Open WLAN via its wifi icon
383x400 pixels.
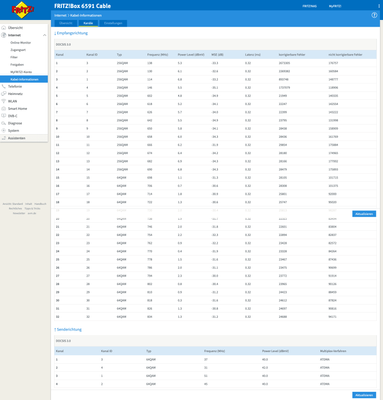[4, 101]
